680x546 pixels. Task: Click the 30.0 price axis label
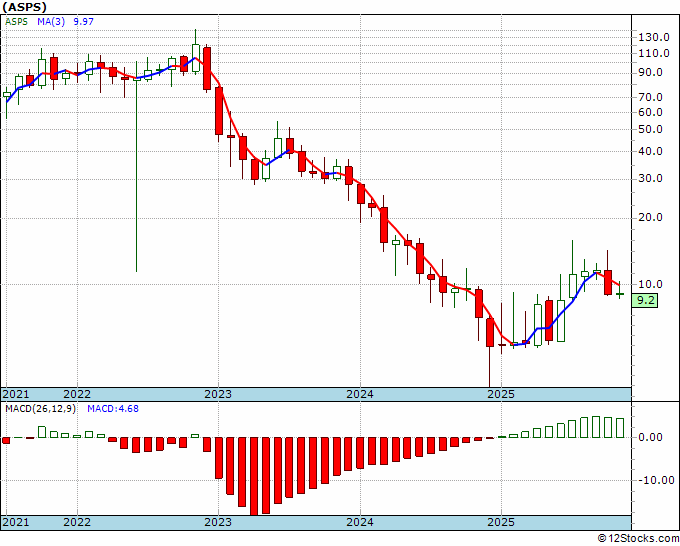(651, 179)
